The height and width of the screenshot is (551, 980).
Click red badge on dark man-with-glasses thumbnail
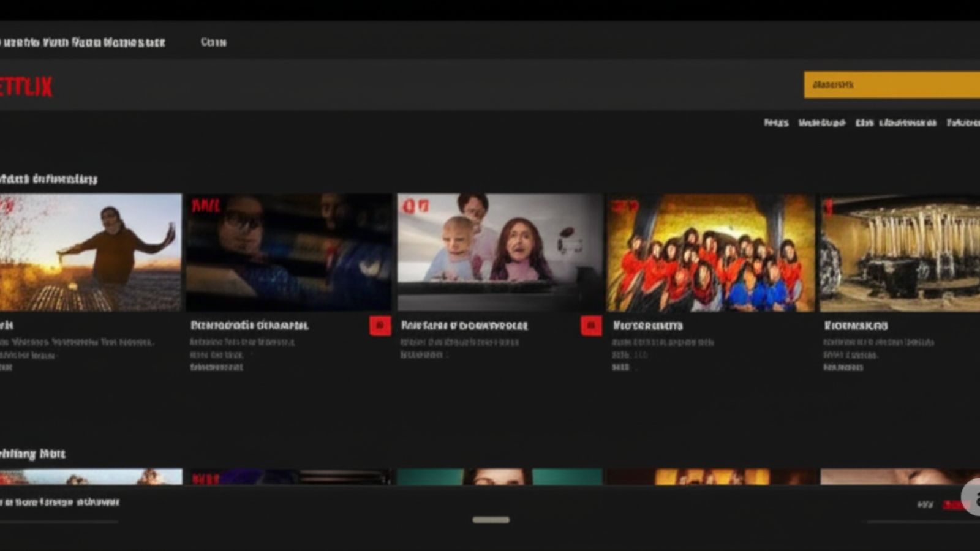[x=205, y=206]
